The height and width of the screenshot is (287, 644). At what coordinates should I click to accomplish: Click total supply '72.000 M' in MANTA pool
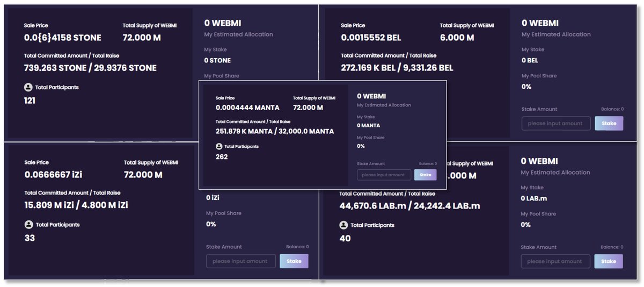pyautogui.click(x=308, y=107)
